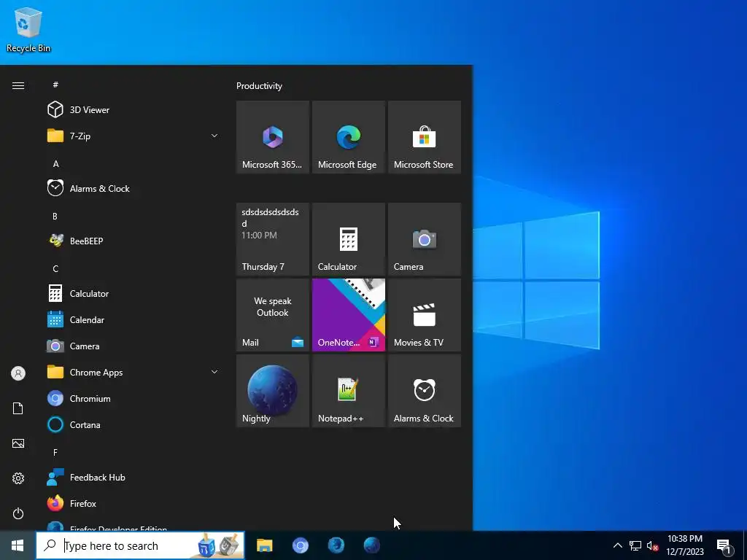Viewport: 747px width, 560px height.
Task: Open the OneNote tile
Action: point(348,315)
